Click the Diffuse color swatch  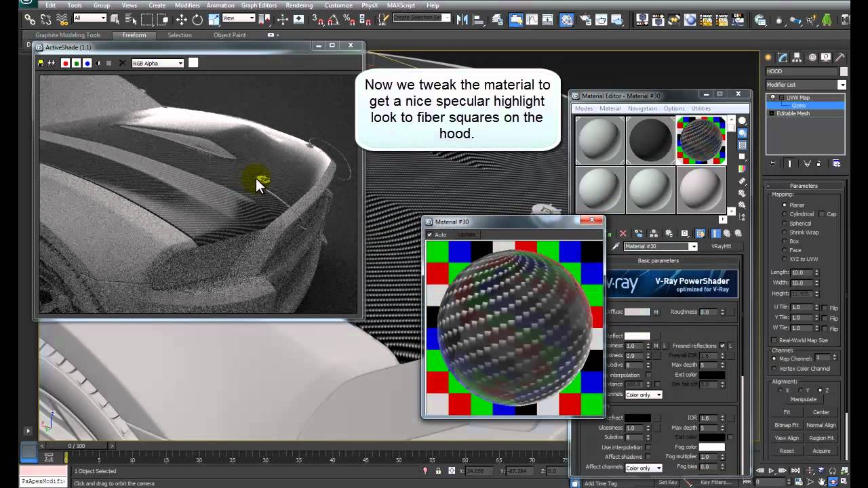tap(637, 312)
